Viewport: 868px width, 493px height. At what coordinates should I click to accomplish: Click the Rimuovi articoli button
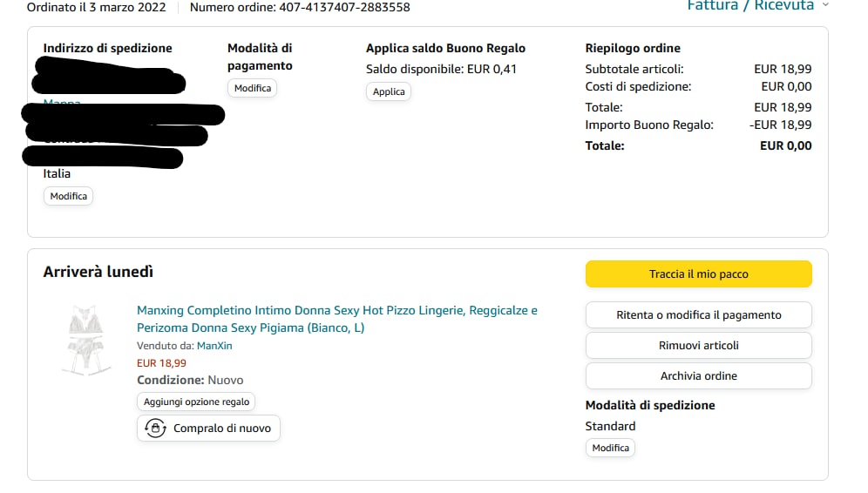coord(698,345)
